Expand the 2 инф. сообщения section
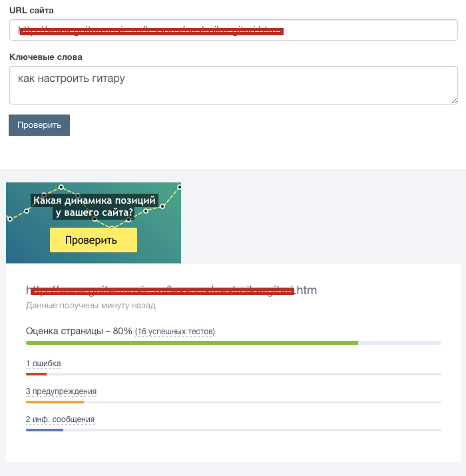466x476 pixels. pos(60,419)
